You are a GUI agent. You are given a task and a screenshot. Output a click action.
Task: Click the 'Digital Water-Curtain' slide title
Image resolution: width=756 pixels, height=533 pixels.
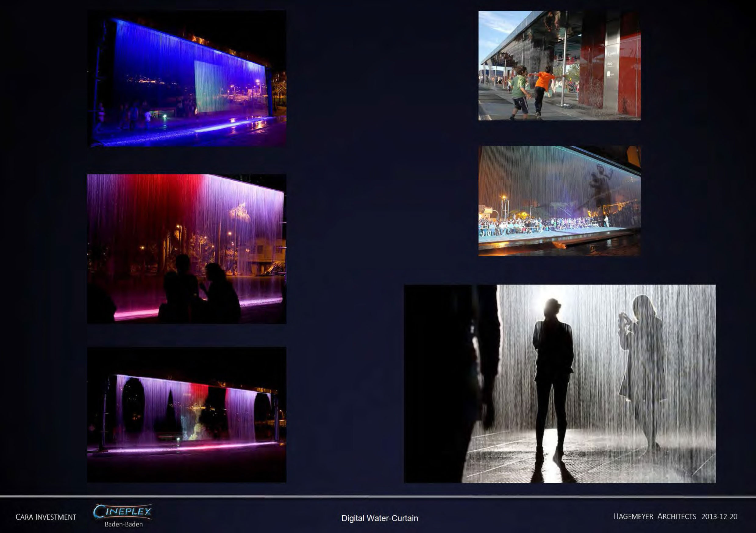coord(380,518)
